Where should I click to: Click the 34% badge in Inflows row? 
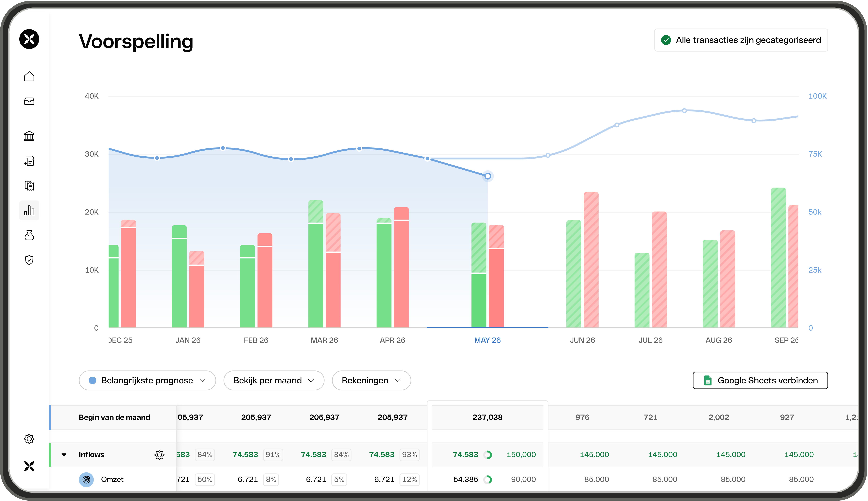[341, 454]
